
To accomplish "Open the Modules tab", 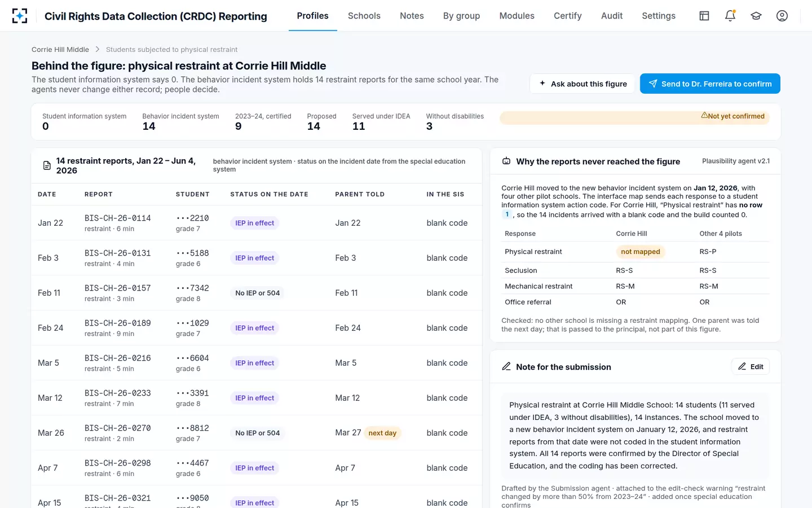I will click(517, 16).
